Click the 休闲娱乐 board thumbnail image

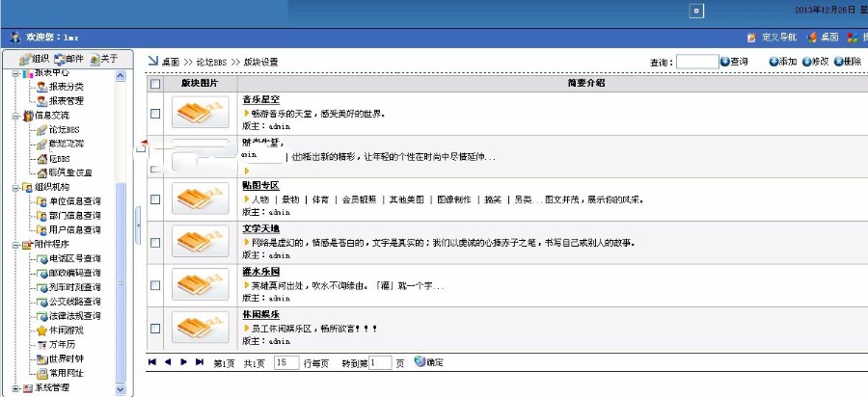[201, 328]
